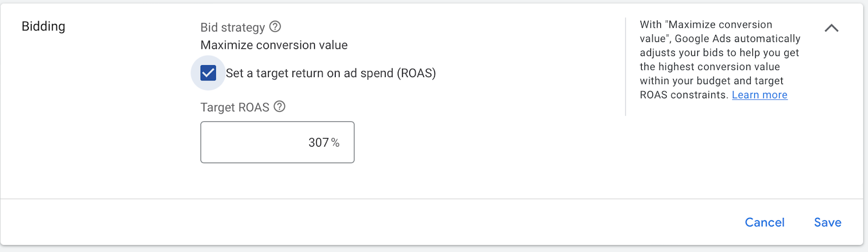The height and width of the screenshot is (252, 868).
Task: Save the bidding settings
Action: coord(827,222)
